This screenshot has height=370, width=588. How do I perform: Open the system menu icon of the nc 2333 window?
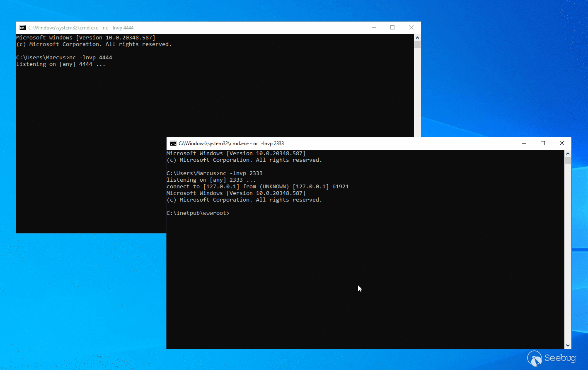pyautogui.click(x=173, y=144)
